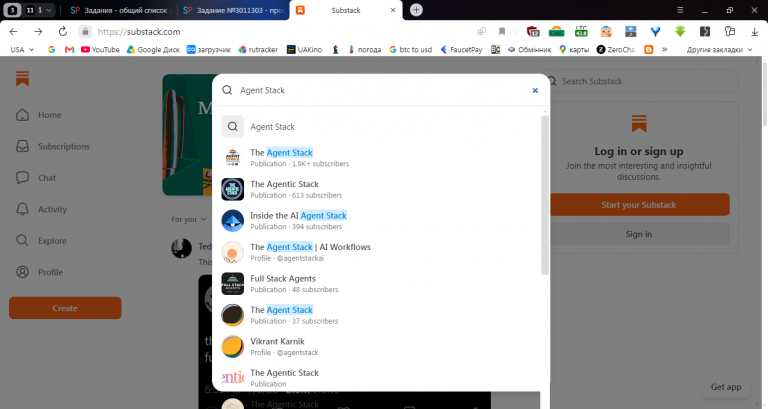Clear the Agent Stack search text
The height and width of the screenshot is (409, 768).
[535, 90]
